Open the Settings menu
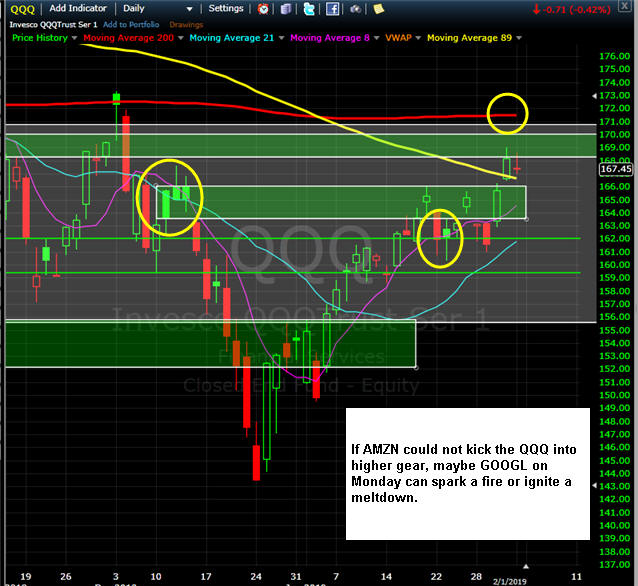Viewport: 638px width, 586px height. coord(226,8)
